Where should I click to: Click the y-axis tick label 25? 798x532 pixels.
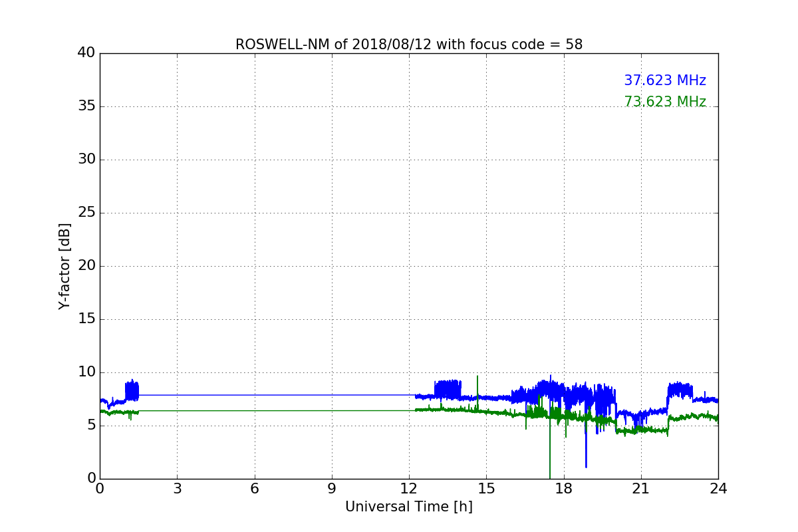(x=86, y=213)
